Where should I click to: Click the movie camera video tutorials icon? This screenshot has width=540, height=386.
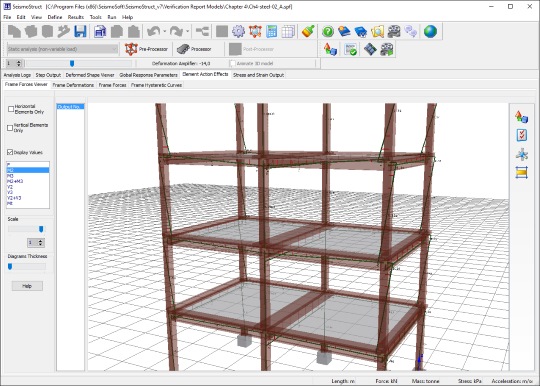pyautogui.click(x=394, y=31)
